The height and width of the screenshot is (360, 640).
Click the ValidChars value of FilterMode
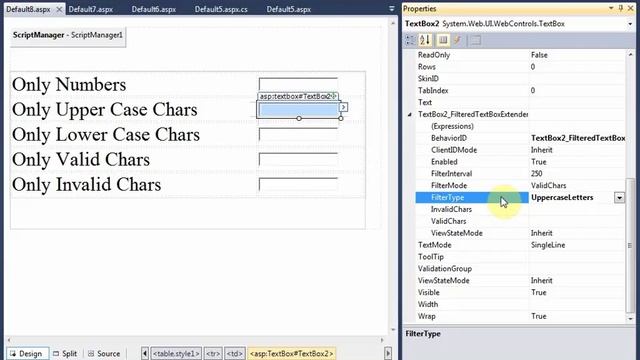[549, 186]
